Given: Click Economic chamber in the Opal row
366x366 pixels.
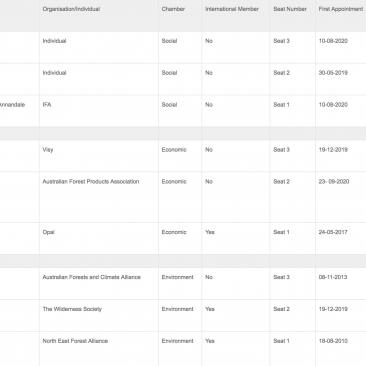Looking at the screenshot, I should tap(174, 232).
